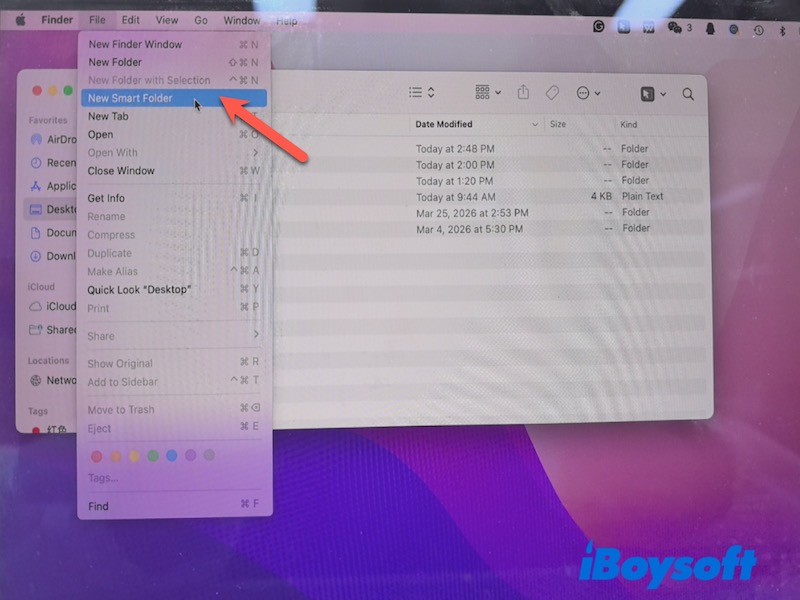The height and width of the screenshot is (600, 800).
Task: Click the Tags icon in Finder toolbar
Action: coord(552,93)
